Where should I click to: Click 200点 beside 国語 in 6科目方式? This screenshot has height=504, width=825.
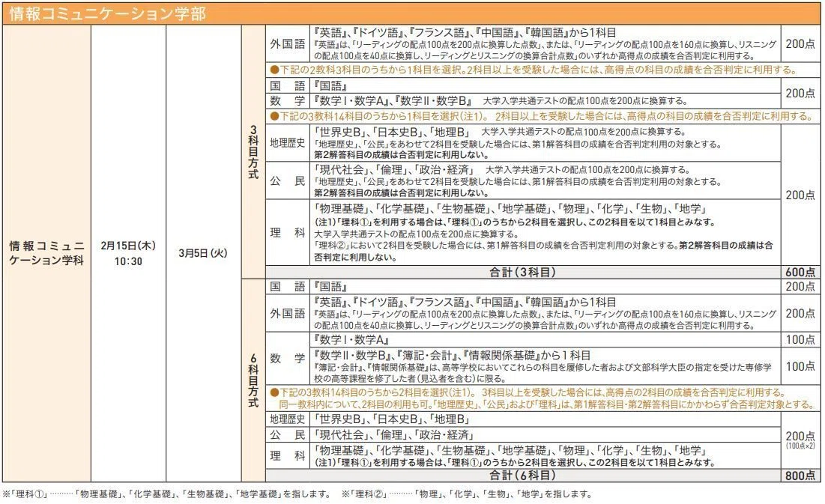[x=800, y=286]
